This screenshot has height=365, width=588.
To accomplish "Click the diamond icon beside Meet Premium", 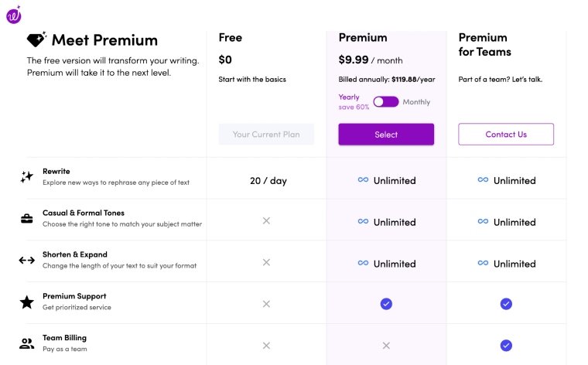I will [x=36, y=39].
